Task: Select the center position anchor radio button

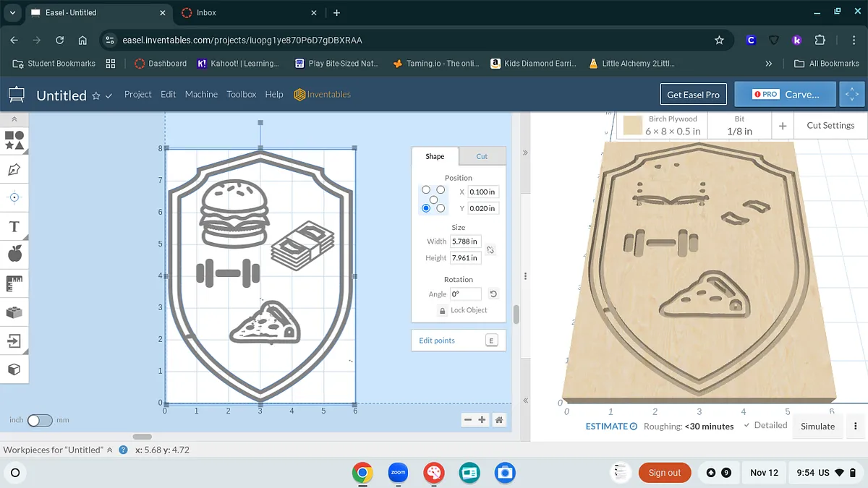Action: coord(433,199)
